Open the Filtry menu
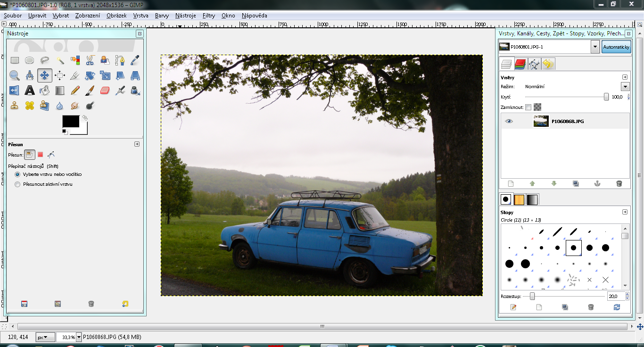 [x=209, y=16]
